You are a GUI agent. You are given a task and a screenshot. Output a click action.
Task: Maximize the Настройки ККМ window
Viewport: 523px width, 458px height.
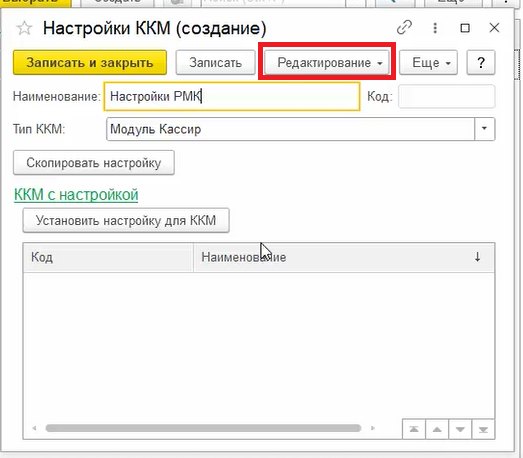click(x=465, y=28)
